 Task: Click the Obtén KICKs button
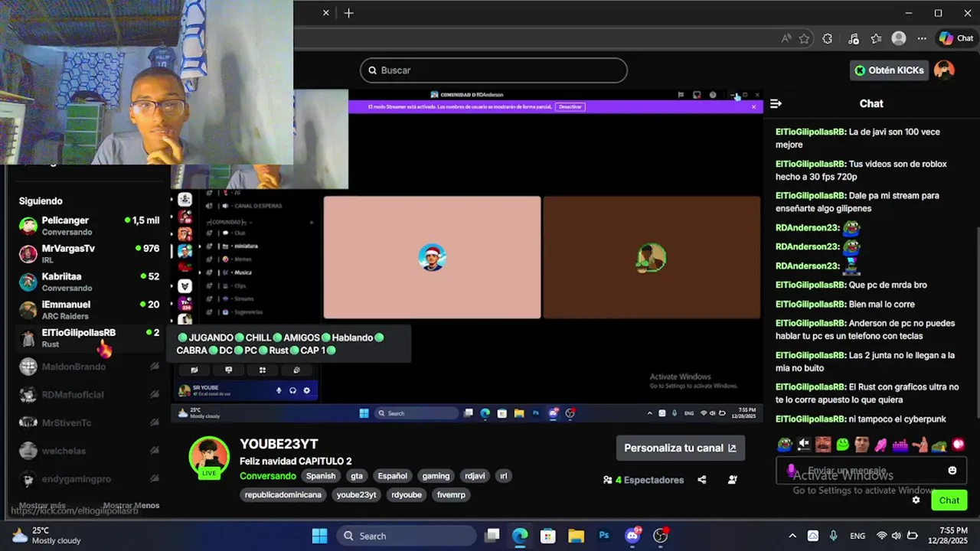[x=889, y=70]
